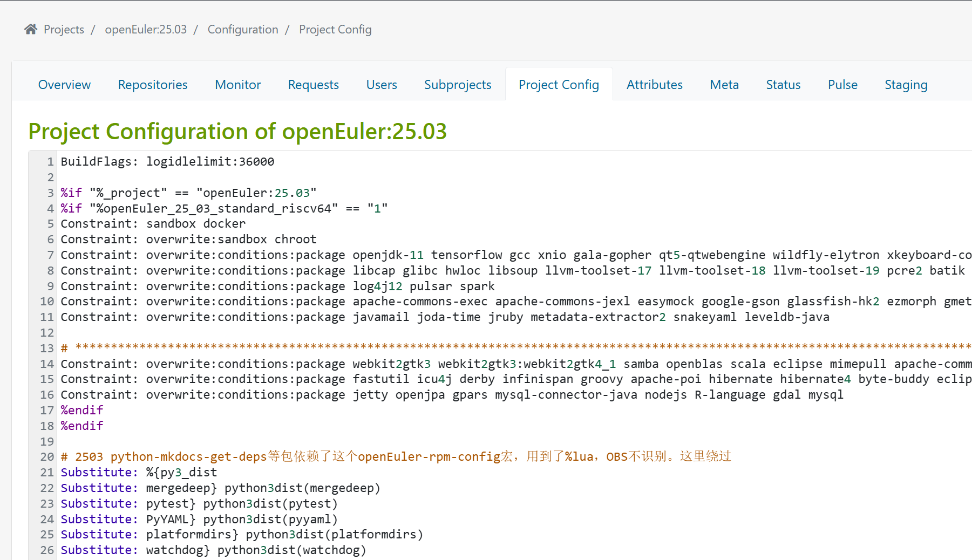Viewport: 972px width, 560px height.
Task: Select the Project Config tab
Action: pyautogui.click(x=559, y=85)
